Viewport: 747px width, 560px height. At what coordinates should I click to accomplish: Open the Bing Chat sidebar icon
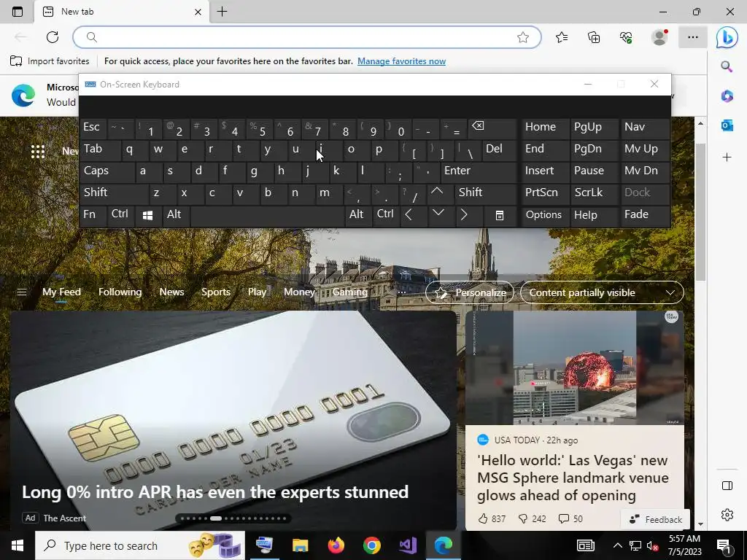727,37
